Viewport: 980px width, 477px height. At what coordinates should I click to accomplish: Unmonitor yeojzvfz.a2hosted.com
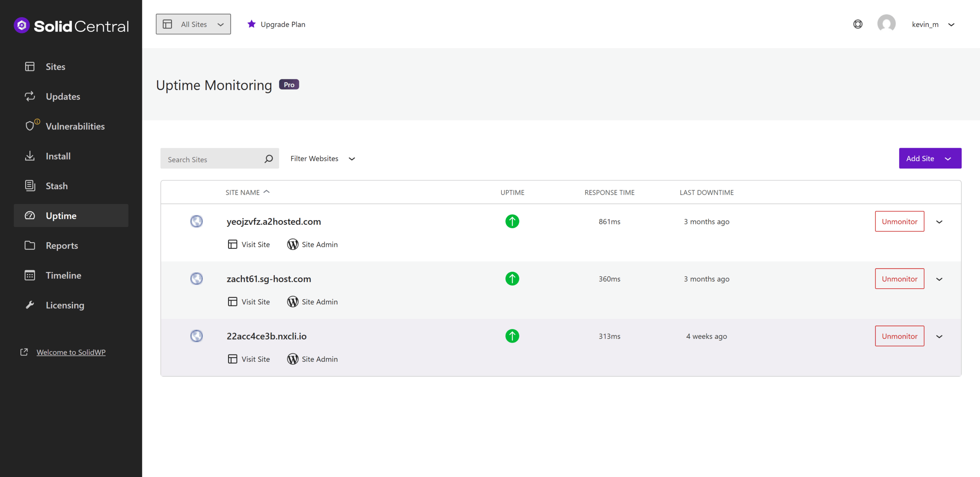click(899, 221)
